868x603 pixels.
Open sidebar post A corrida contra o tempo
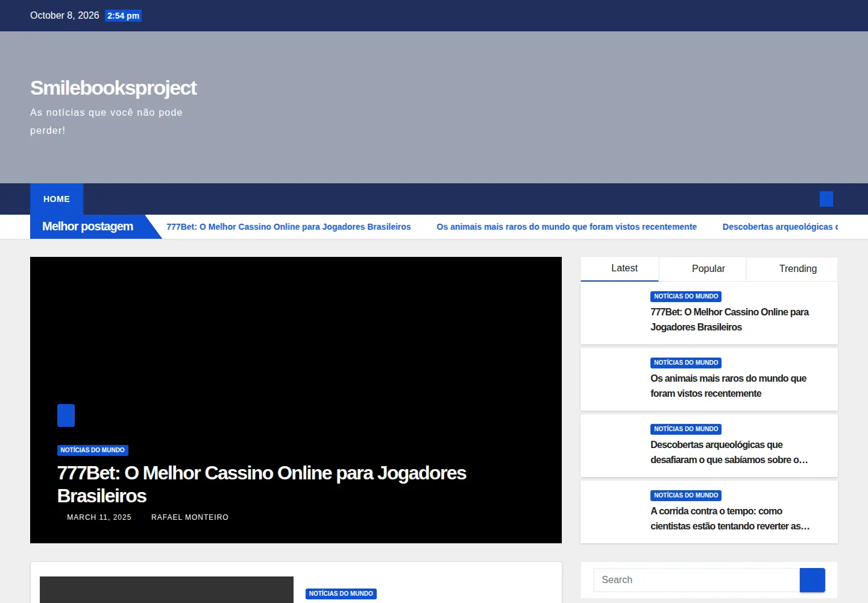pyautogui.click(x=730, y=519)
